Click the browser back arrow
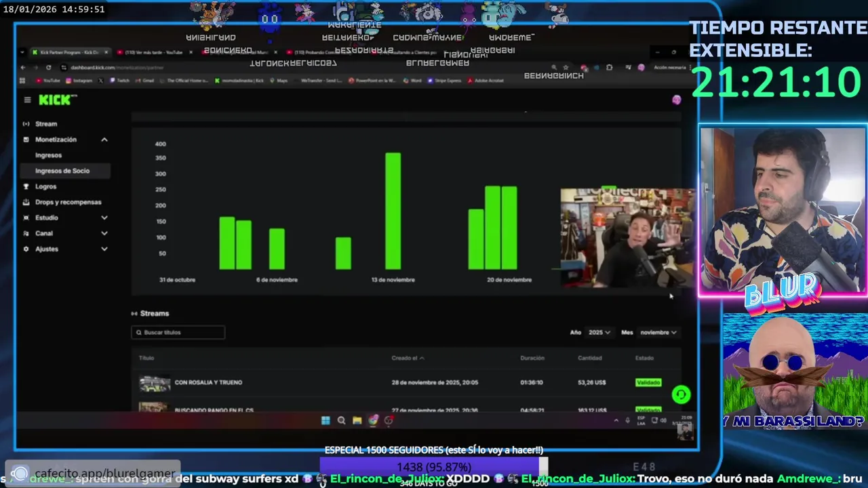Screen dimensions: 868x488 click(23, 67)
